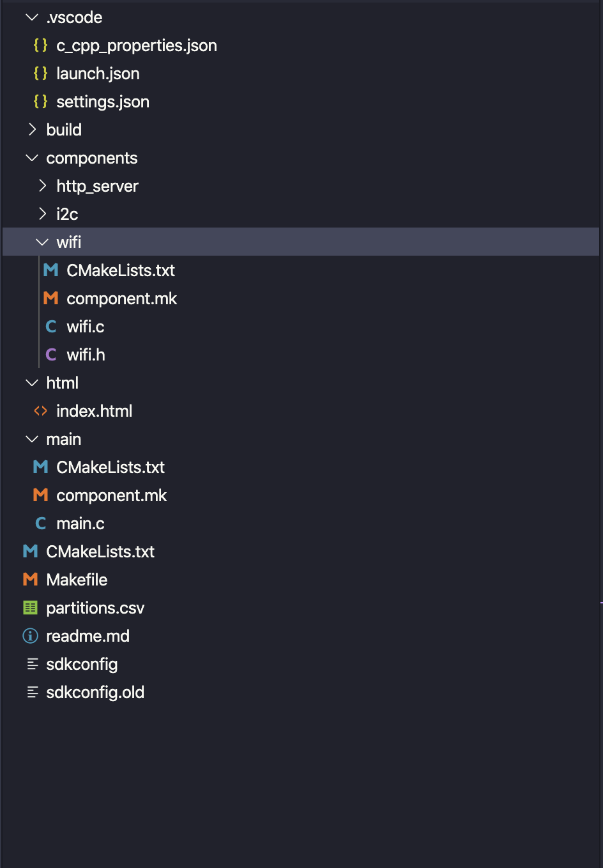This screenshot has width=603, height=868.
Task: Click the purple C icon for wifi.h
Action: [x=50, y=355]
